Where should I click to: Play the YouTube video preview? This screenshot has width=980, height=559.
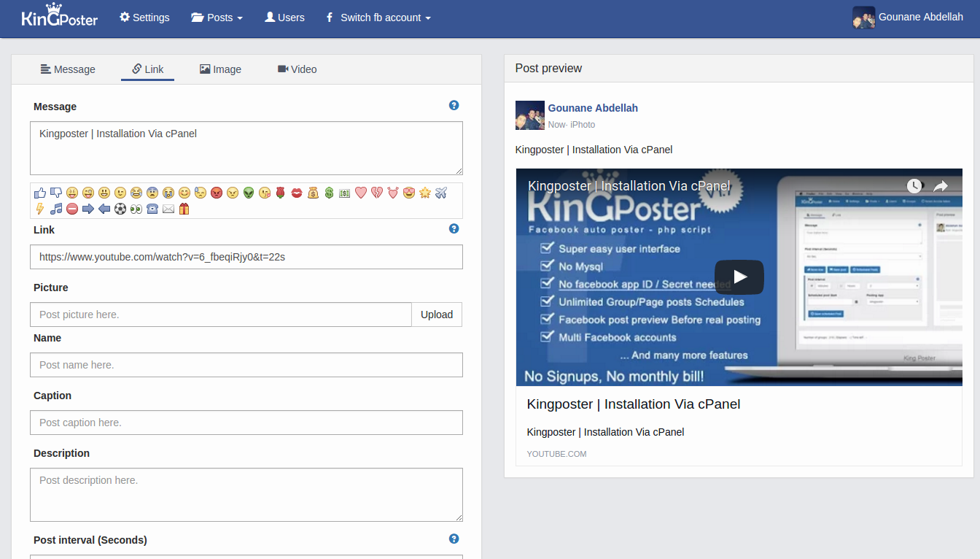(739, 277)
